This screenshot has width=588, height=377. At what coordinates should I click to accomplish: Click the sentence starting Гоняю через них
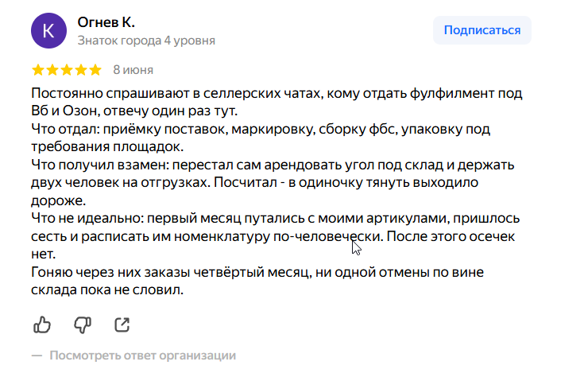pos(257,281)
